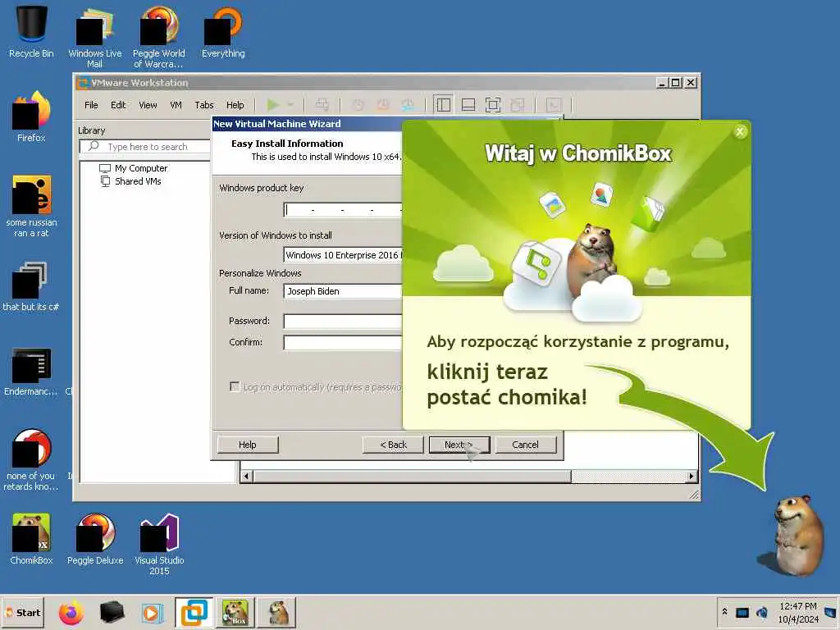Toggle the library sidebar view icon
The height and width of the screenshot is (630, 840).
click(443, 104)
